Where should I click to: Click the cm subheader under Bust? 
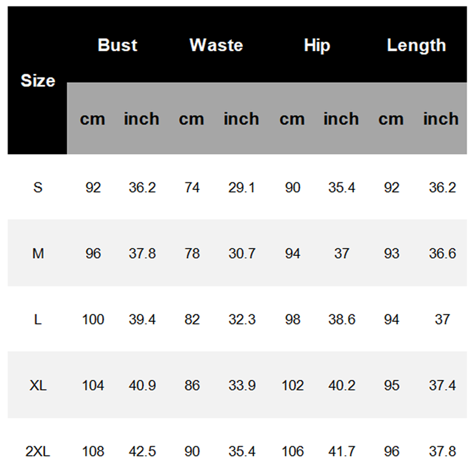point(92,119)
